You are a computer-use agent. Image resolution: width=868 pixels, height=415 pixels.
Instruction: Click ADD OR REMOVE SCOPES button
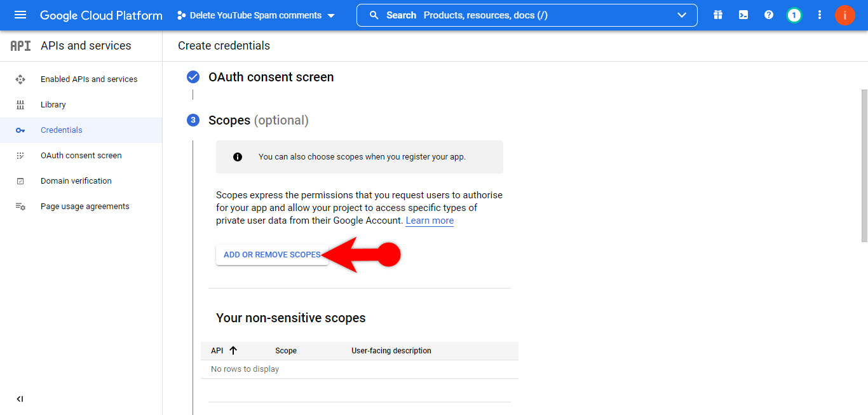pos(272,255)
